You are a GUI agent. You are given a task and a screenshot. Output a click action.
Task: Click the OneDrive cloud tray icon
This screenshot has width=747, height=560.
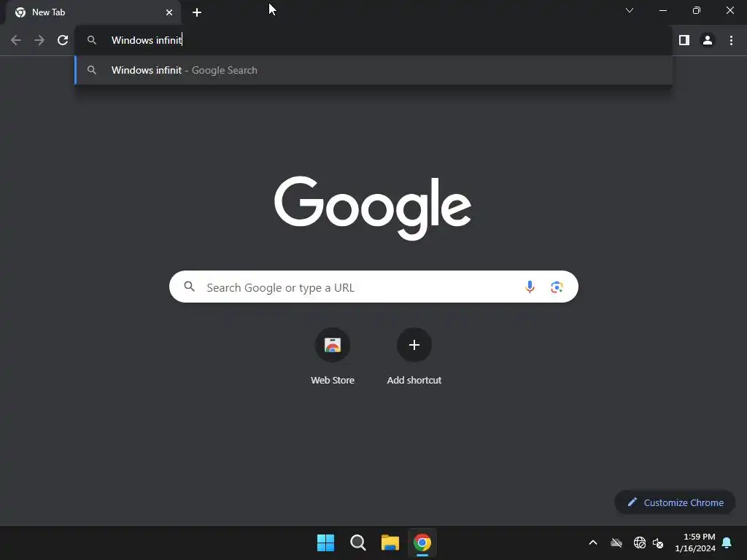point(616,542)
